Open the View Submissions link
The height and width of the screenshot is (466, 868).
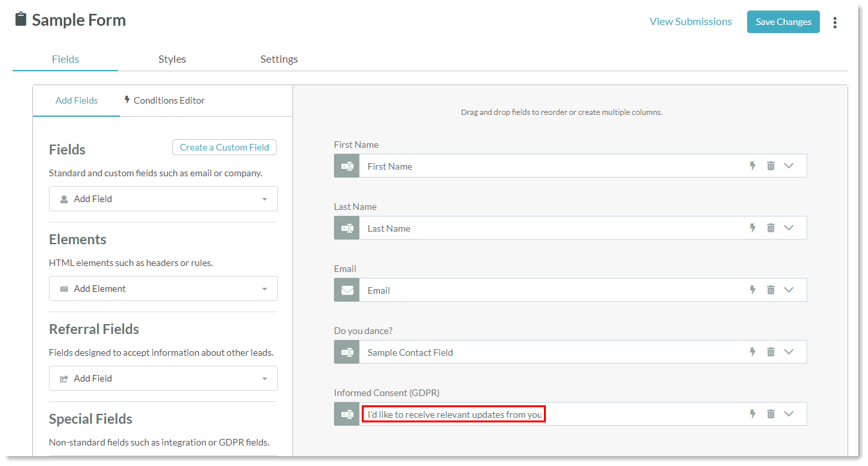[x=690, y=22]
